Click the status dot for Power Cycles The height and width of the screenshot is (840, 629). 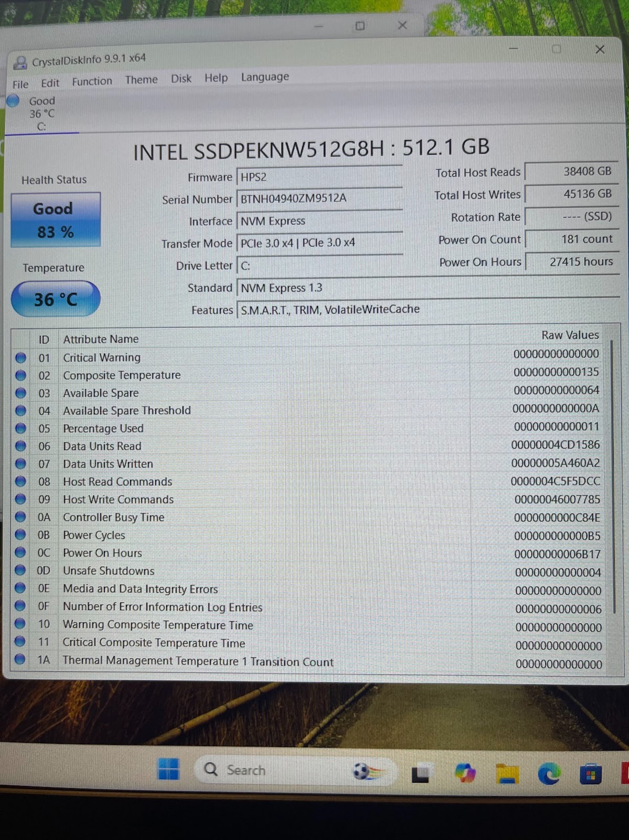coord(20,535)
